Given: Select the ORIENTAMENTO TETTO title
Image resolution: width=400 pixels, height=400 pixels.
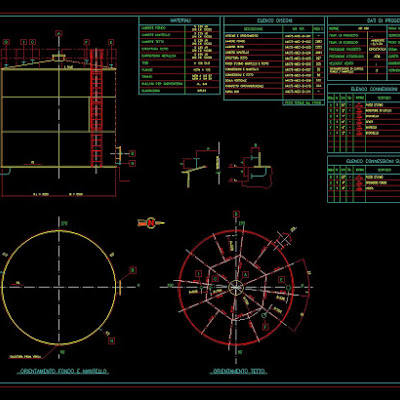Looking at the screenshot, I should tap(238, 371).
